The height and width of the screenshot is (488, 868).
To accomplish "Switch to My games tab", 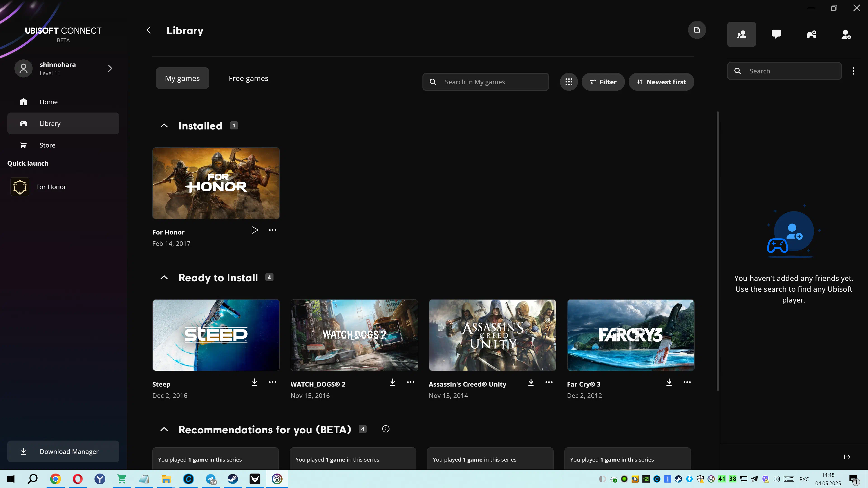I will (x=182, y=78).
